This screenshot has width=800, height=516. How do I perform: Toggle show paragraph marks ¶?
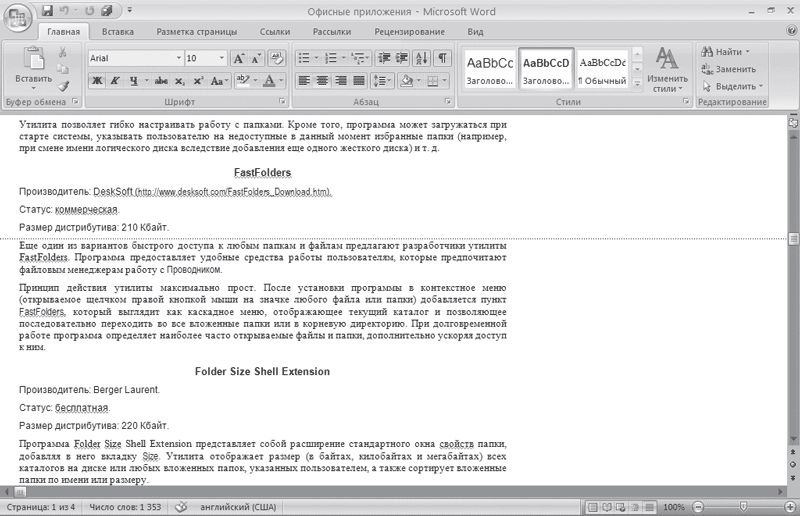point(442,58)
